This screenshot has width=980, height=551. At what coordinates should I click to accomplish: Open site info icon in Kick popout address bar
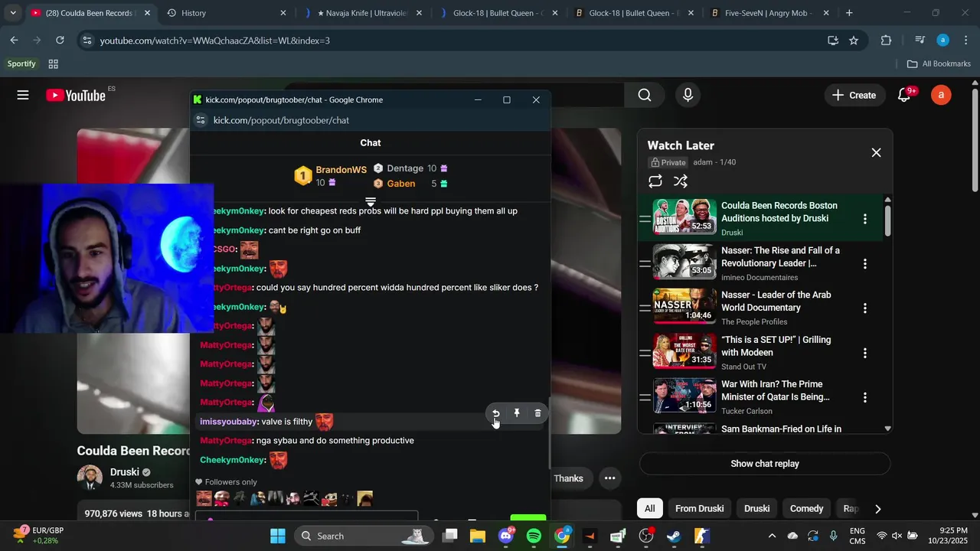coord(201,120)
